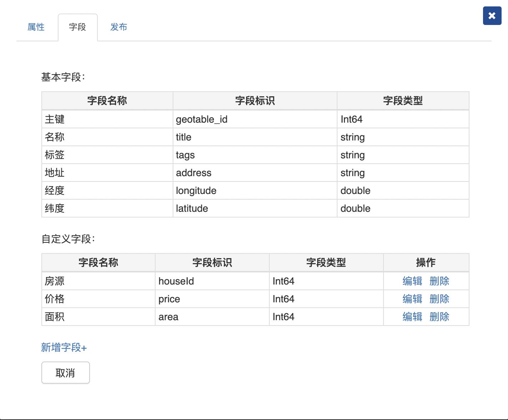Add a new field with 新增字段+
Image resolution: width=508 pixels, height=420 pixels.
tap(64, 347)
